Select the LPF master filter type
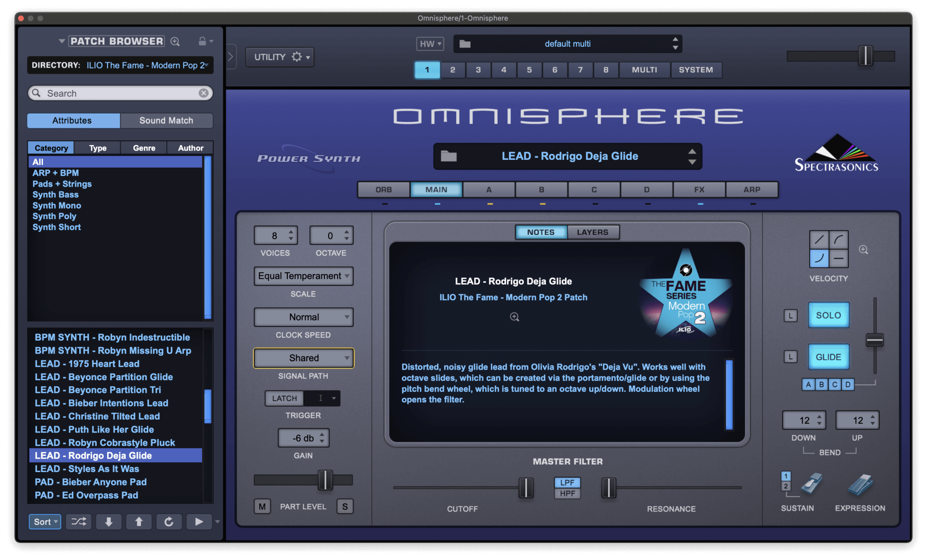927x560 pixels. [x=567, y=483]
